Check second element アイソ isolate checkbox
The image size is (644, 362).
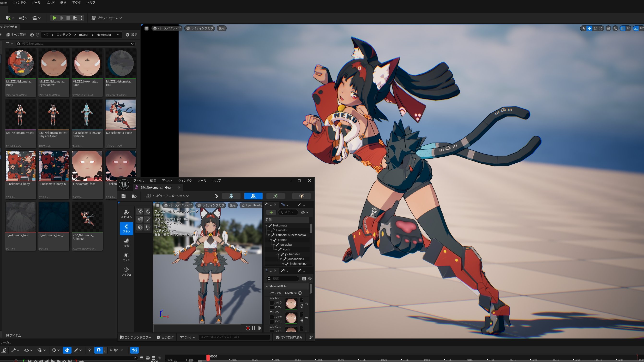pos(271,322)
